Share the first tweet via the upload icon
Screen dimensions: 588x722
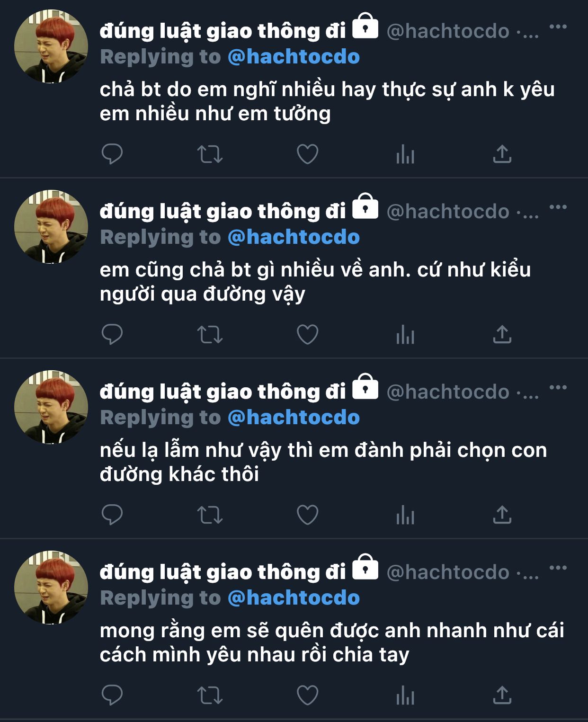[x=502, y=154]
